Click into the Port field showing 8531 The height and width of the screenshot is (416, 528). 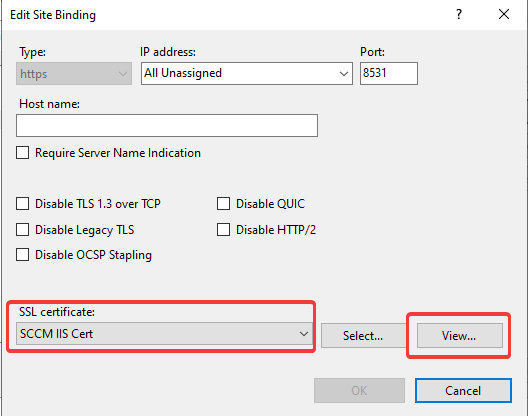click(x=389, y=73)
